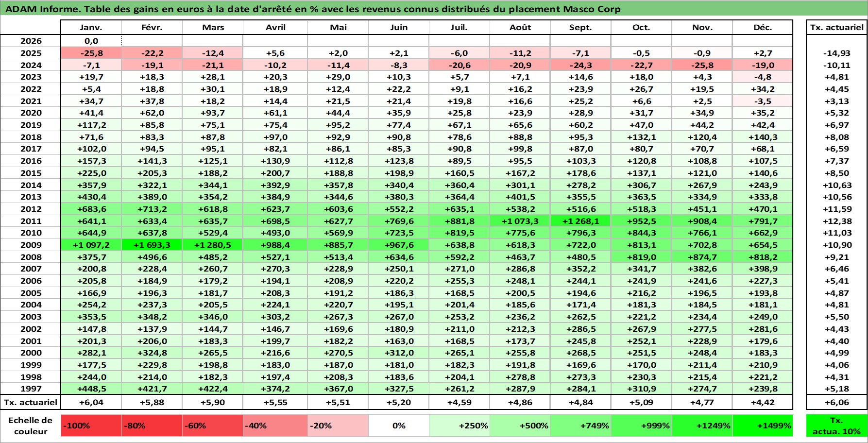Click the +967,6 cell for Juin 2009
This screenshot has width=868, height=443.
(x=399, y=245)
